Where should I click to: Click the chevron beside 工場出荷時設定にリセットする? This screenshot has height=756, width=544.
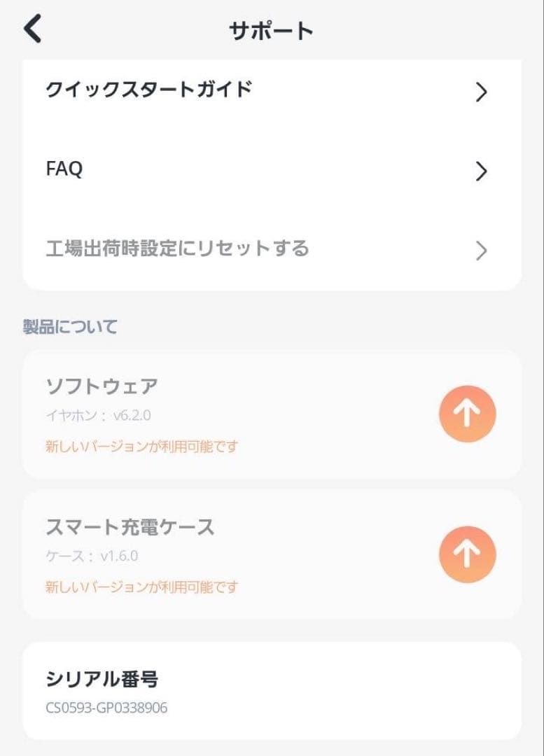coord(481,251)
